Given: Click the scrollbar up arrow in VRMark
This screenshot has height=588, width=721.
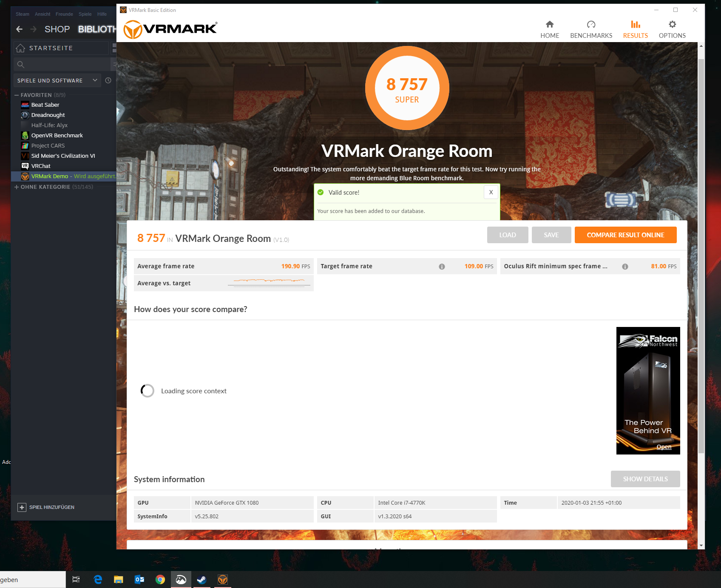Looking at the screenshot, I should [x=701, y=46].
